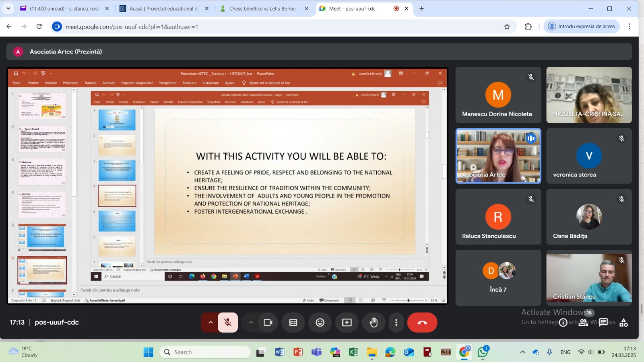Open the chat with everyone panel
Image resolution: width=644 pixels, height=362 pixels.
pyautogui.click(x=603, y=323)
